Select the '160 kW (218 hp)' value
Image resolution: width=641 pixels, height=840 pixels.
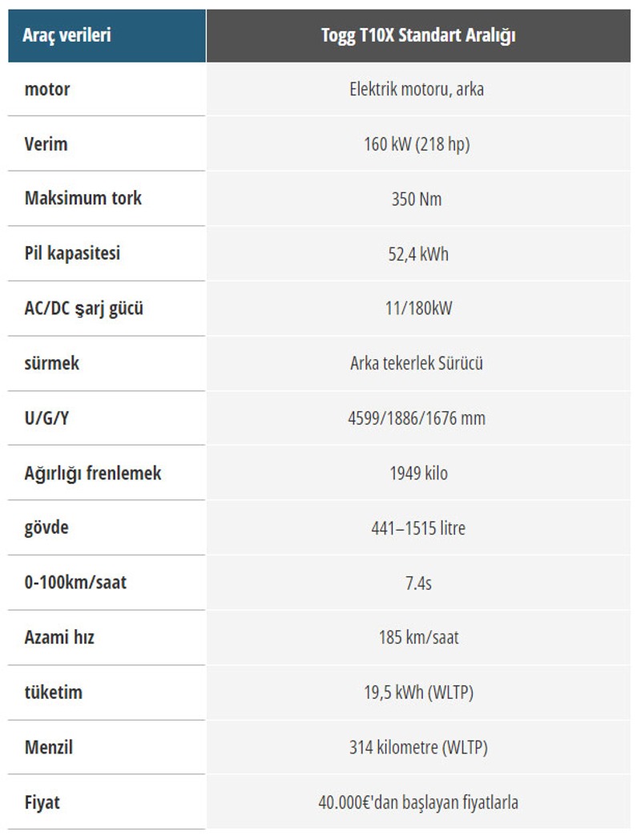click(x=417, y=144)
